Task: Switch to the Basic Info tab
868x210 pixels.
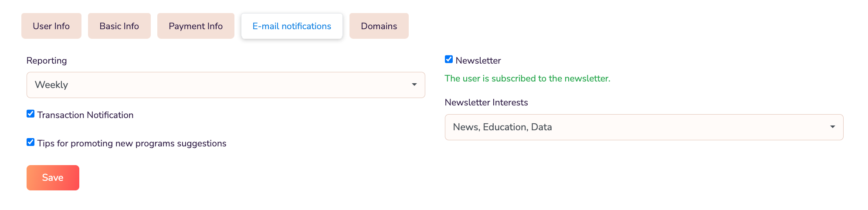Action: (119, 26)
